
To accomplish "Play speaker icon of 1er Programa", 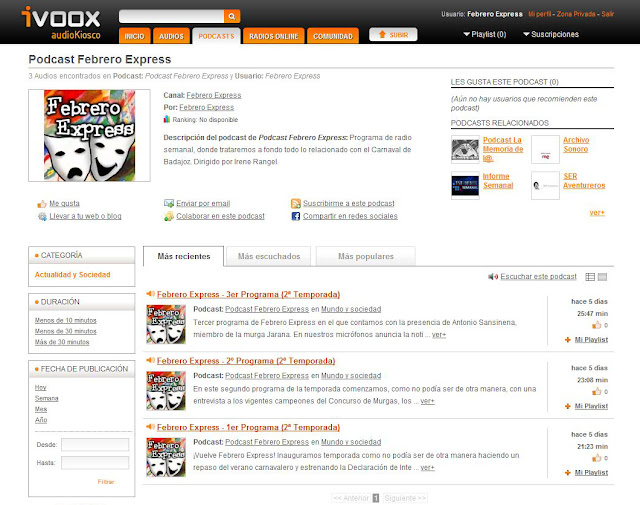I will coord(150,427).
